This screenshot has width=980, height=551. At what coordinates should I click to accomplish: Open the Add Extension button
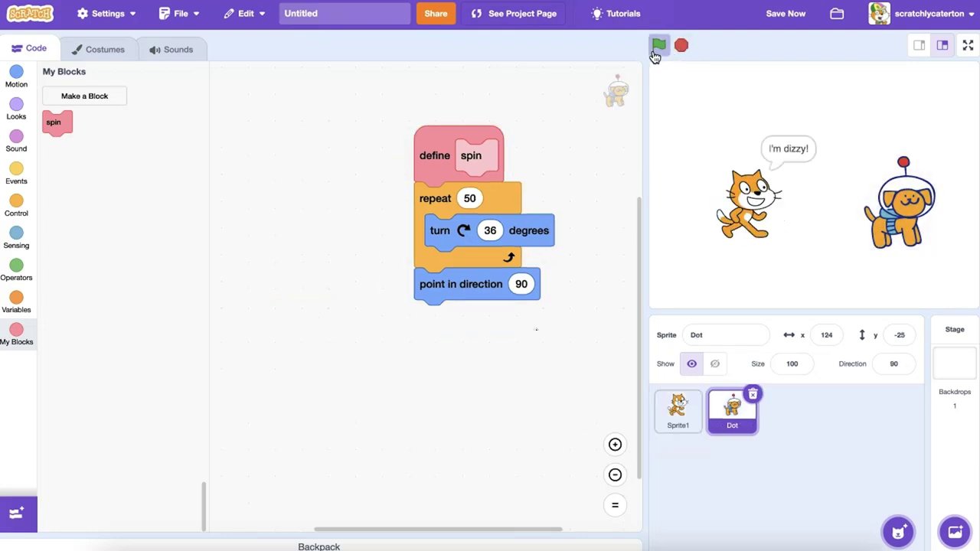[x=18, y=514]
